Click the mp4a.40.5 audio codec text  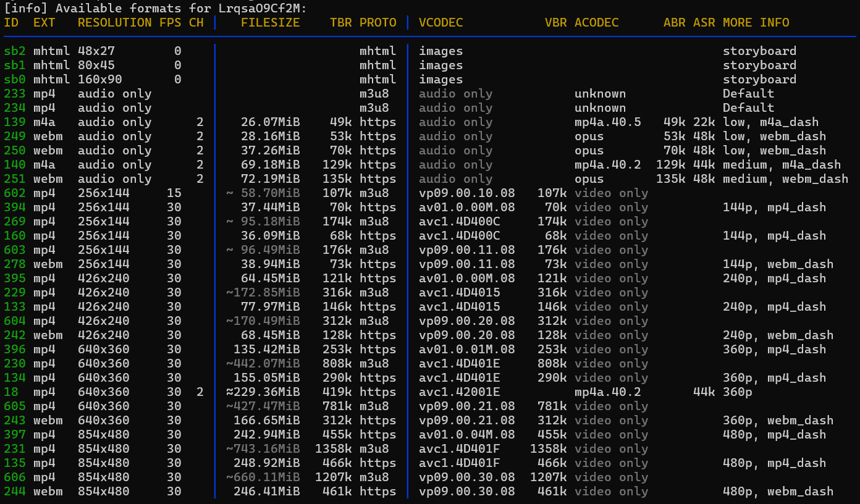click(607, 122)
